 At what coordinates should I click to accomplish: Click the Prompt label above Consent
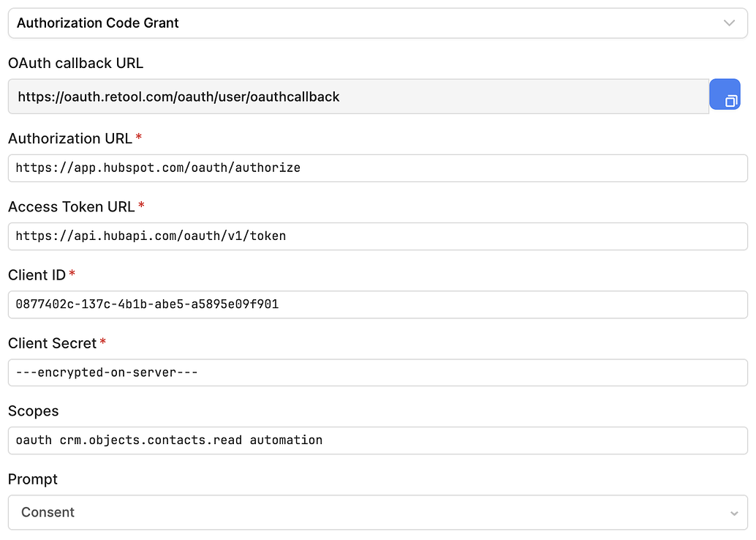pos(32,479)
